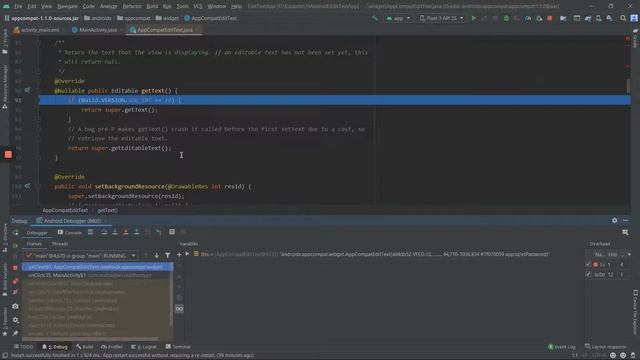
Task: Click the red Stop button in top toolbar
Action: tap(550, 18)
